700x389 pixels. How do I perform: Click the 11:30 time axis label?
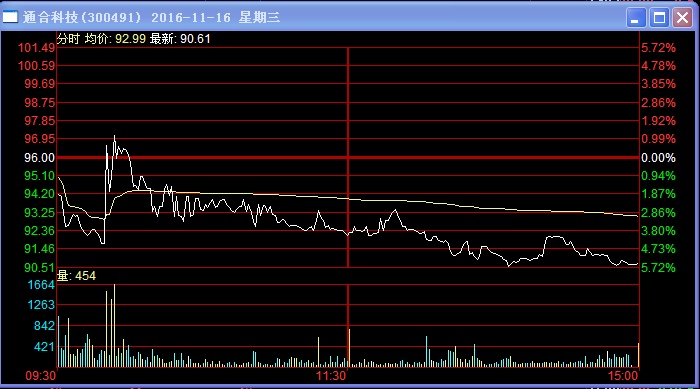[x=331, y=376]
